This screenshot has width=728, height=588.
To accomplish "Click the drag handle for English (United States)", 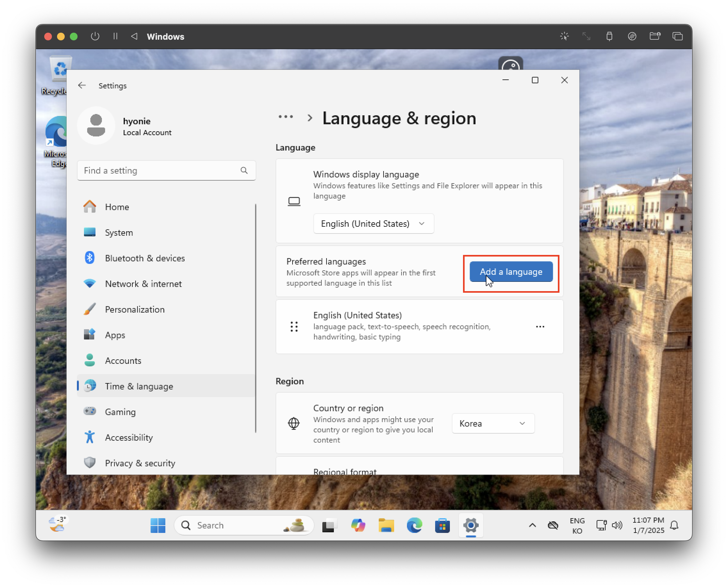I will click(294, 327).
